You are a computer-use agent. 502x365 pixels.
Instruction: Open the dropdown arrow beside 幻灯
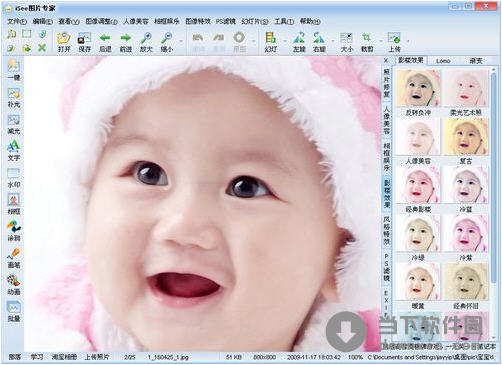point(285,41)
